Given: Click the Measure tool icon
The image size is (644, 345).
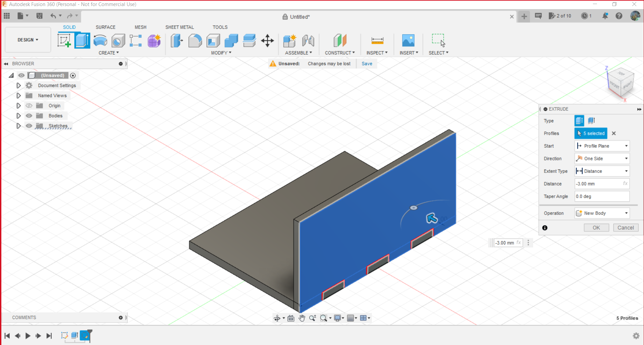Looking at the screenshot, I should click(377, 41).
